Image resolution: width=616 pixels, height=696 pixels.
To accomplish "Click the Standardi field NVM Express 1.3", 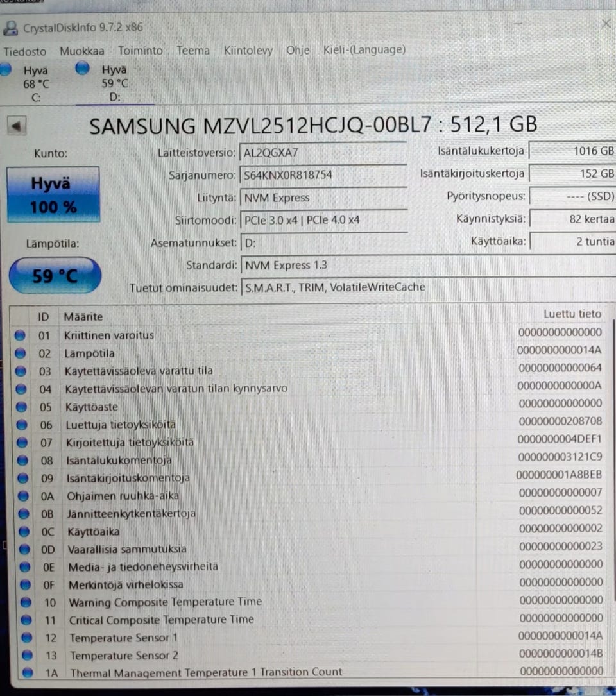I will pos(428,265).
